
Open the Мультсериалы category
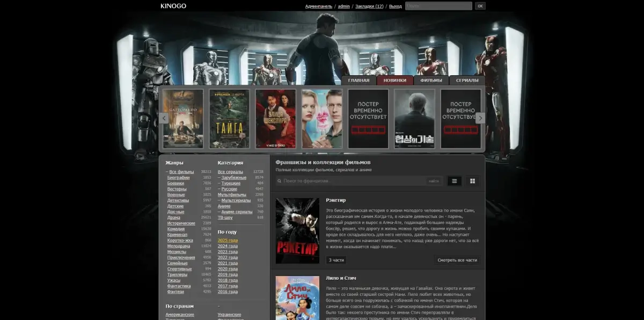click(x=236, y=200)
